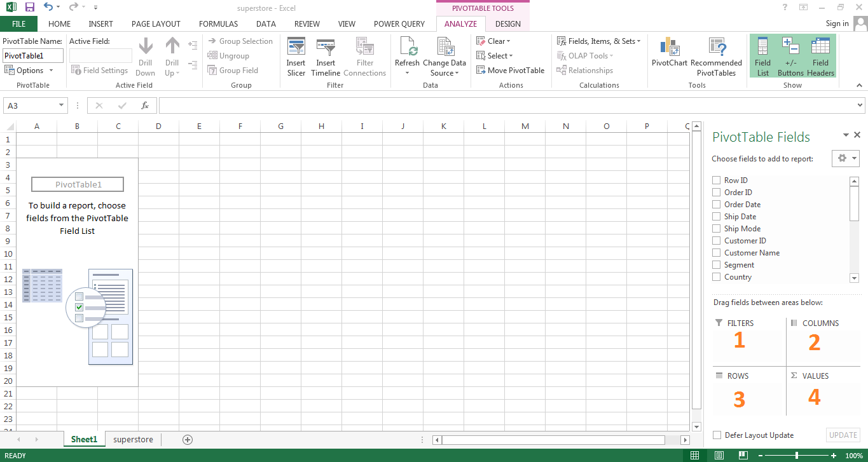The height and width of the screenshot is (462, 868).
Task: Switch to the DESIGN ribbon tab
Action: point(507,24)
